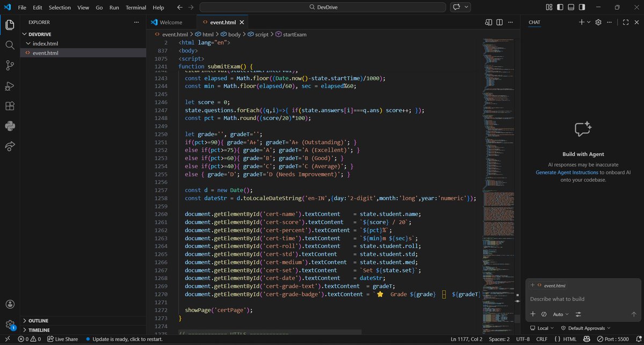Screen dimensions: 644x345
Task: Collapse the DEVDRIVE folder section
Action: click(x=83, y=34)
